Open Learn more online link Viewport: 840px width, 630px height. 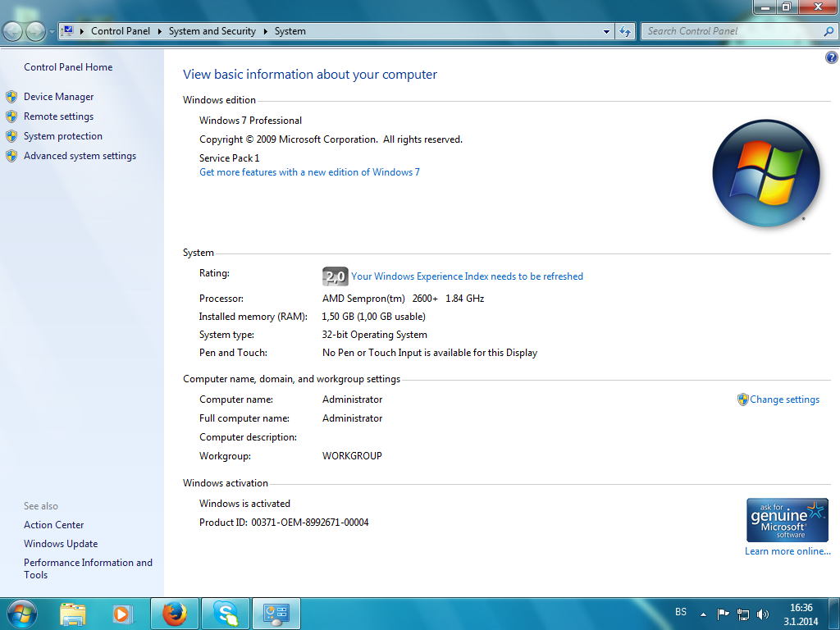[x=787, y=550]
